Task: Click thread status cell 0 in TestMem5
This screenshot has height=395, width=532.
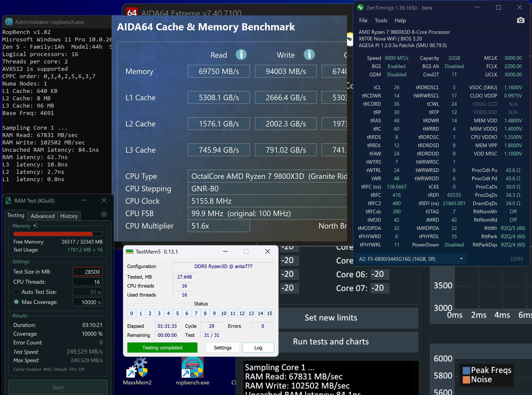Action: pyautogui.click(x=132, y=313)
